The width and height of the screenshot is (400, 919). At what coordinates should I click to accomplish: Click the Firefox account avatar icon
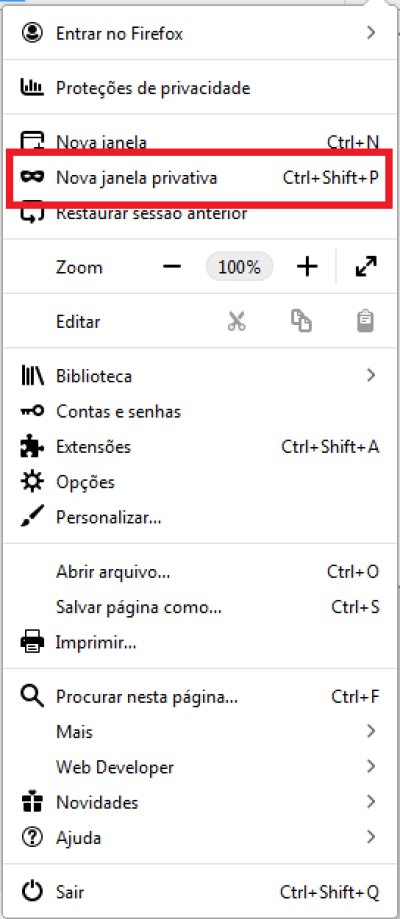pyautogui.click(x=32, y=33)
